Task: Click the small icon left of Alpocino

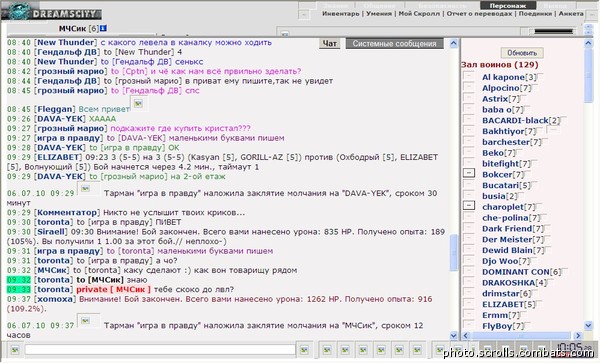Action: click(x=469, y=86)
